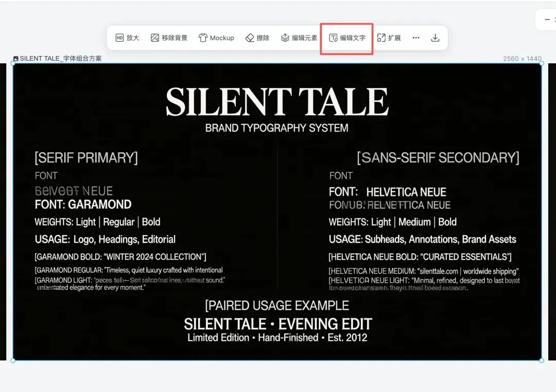Click the download icon in toolbar
The image size is (556, 392).
coord(435,38)
